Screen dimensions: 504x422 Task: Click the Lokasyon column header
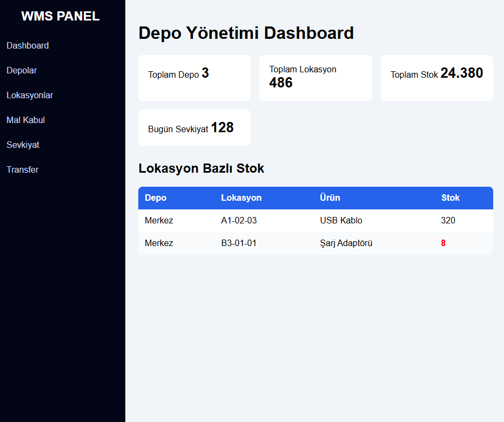pos(241,198)
